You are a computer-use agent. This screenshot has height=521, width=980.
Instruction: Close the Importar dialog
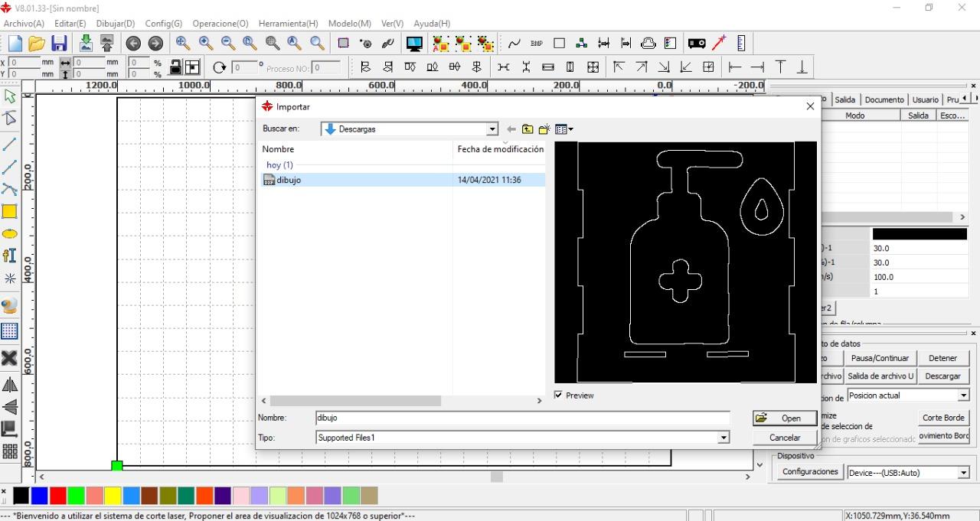pos(810,106)
